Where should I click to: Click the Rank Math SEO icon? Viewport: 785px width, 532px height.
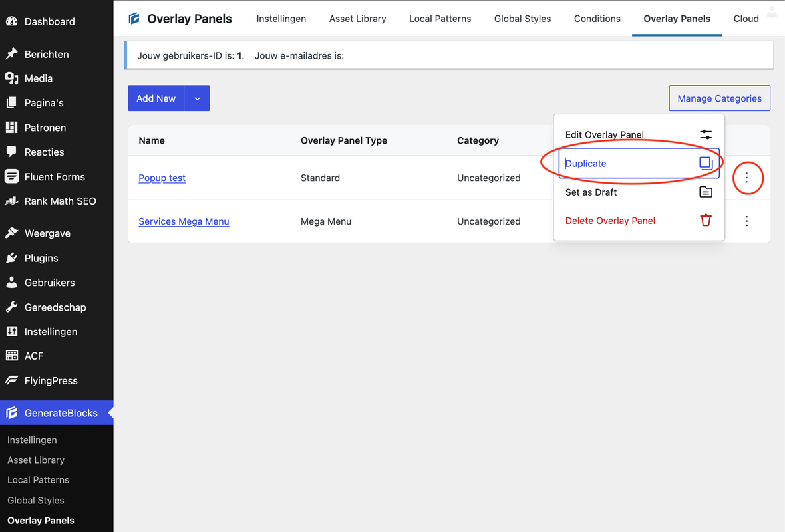[x=11, y=201]
